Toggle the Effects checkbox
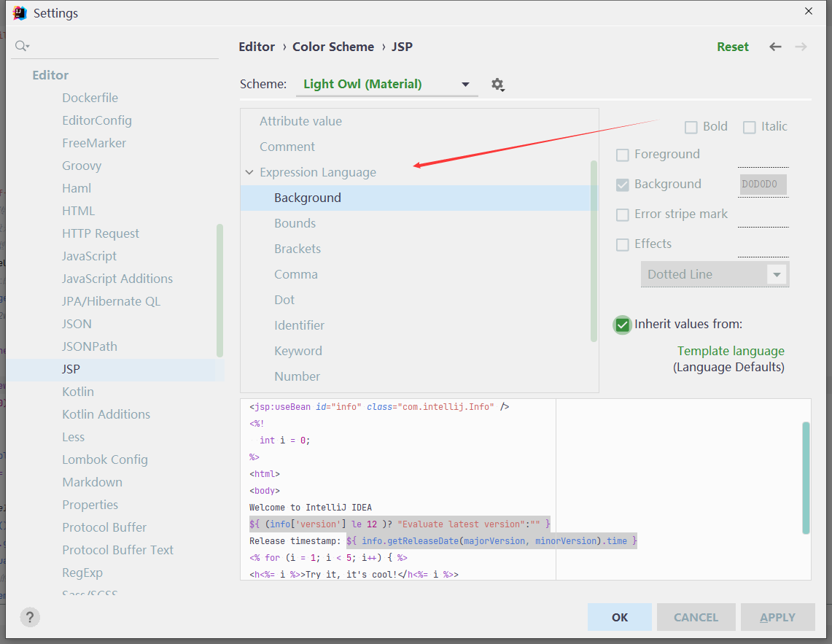The image size is (832, 644). [x=623, y=244]
